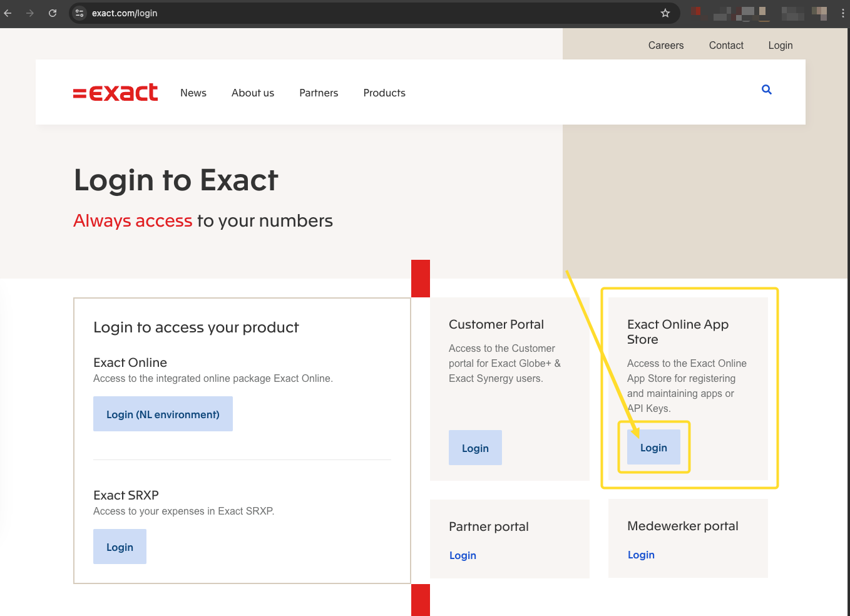Open the Partners menu item

(x=319, y=93)
